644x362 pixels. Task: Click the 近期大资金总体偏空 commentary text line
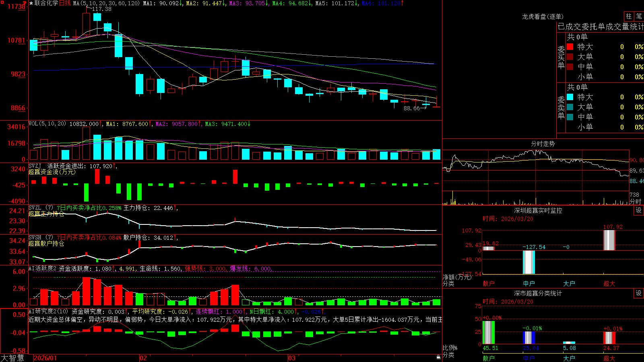(235, 319)
